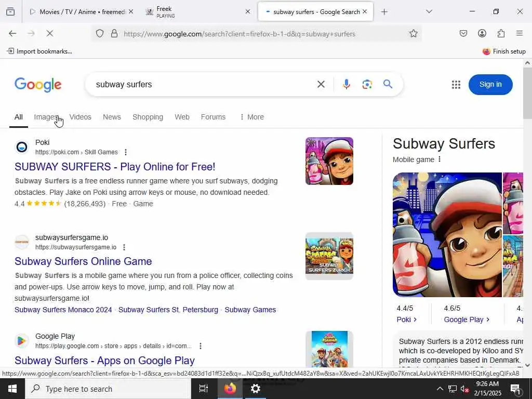Screen dimensions: 532x399
Task: Open more options for Poki result
Action: tap(126, 152)
